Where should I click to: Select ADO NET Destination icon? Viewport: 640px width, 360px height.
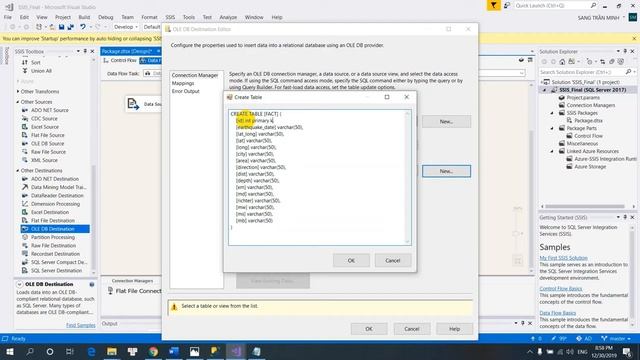coord(25,179)
